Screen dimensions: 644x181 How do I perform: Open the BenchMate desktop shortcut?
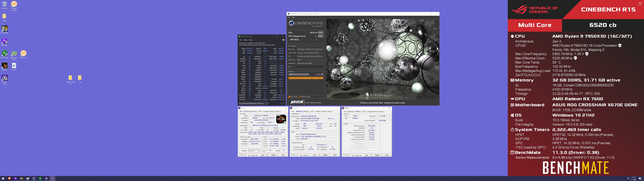[x=5, y=30]
